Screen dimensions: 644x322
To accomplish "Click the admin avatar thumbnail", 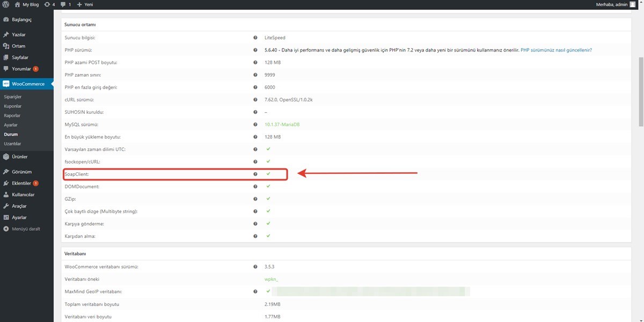I will click(633, 4).
